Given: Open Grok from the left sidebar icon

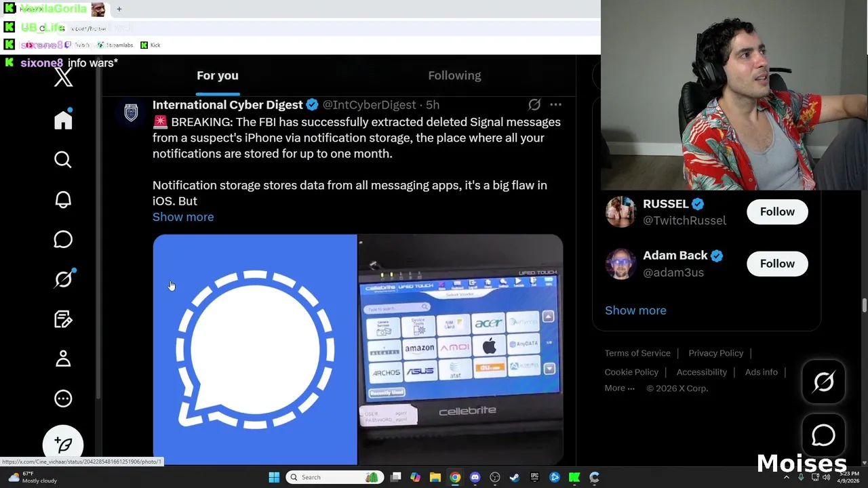Looking at the screenshot, I should point(64,279).
